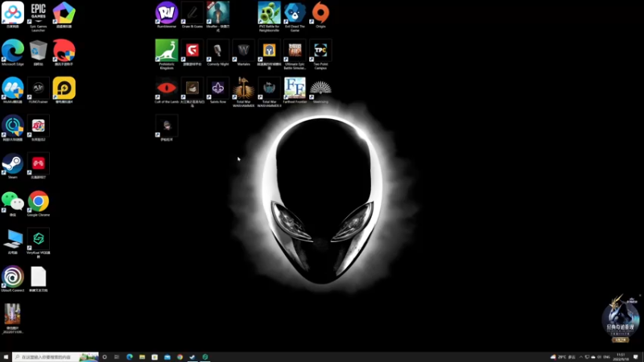Open the Windows Start menu
644x362 pixels.
[6, 357]
